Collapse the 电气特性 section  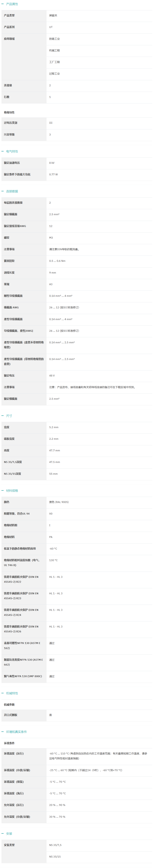pos(10,151)
